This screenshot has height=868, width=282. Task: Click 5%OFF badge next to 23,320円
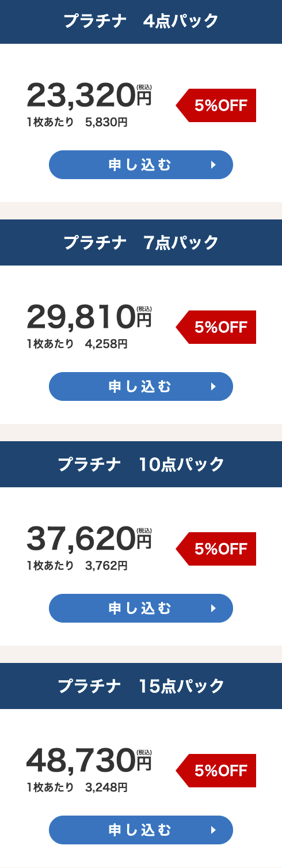[216, 105]
